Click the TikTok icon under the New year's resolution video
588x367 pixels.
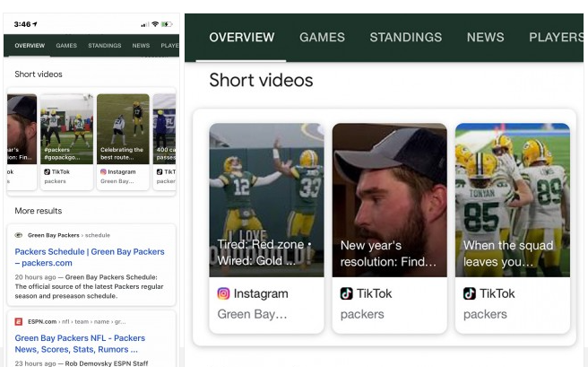tap(347, 293)
